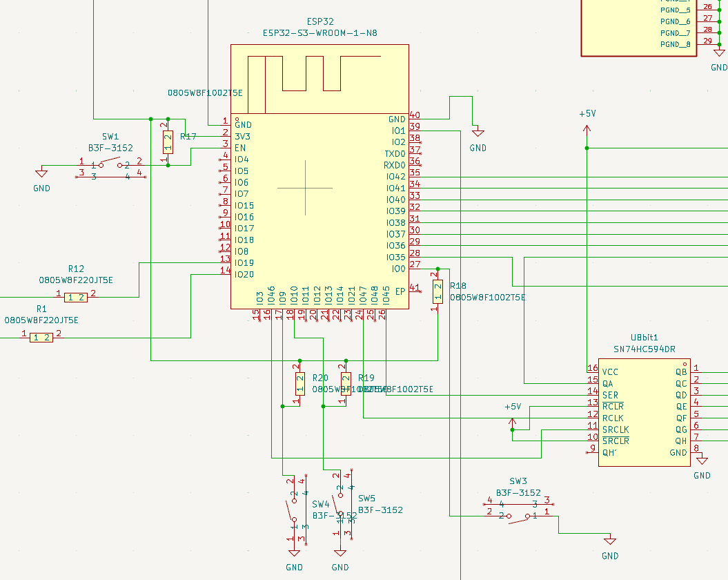Click the R1 resistor body

[x=41, y=338]
